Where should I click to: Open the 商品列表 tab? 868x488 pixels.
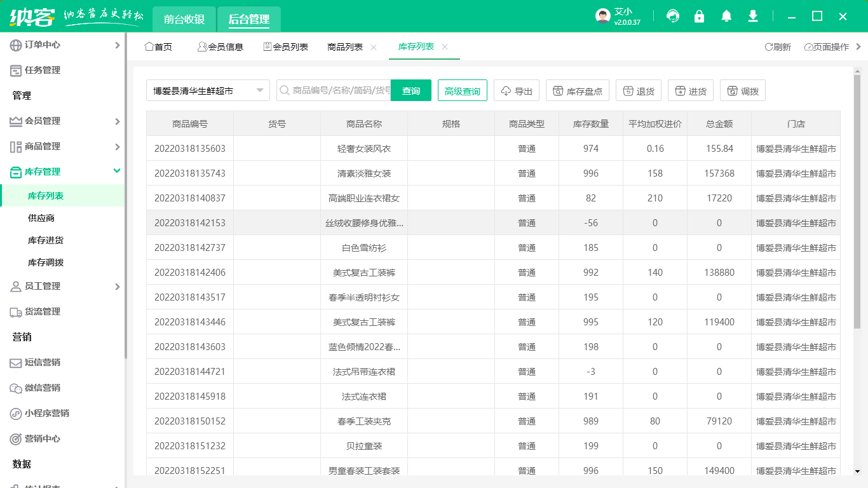click(x=345, y=47)
